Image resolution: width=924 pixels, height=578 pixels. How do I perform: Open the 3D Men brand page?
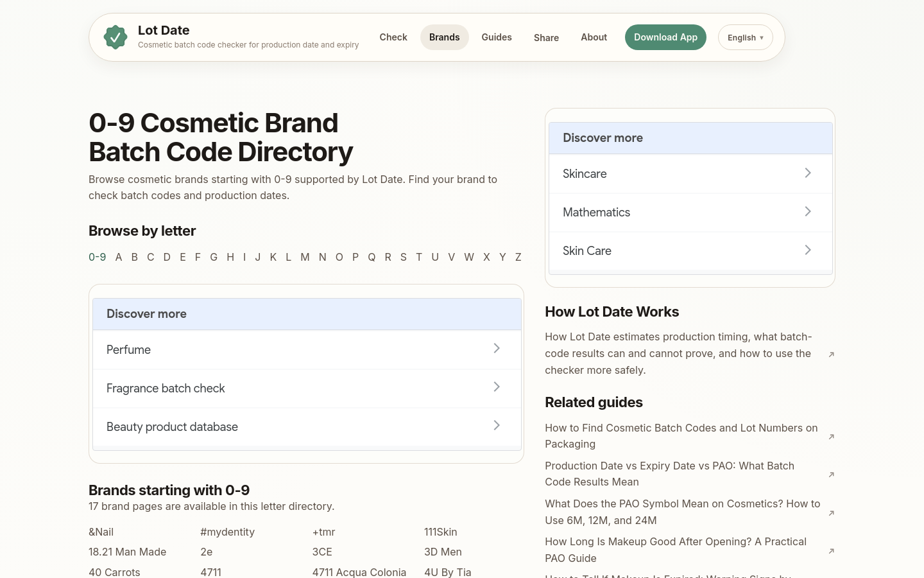coord(443,552)
